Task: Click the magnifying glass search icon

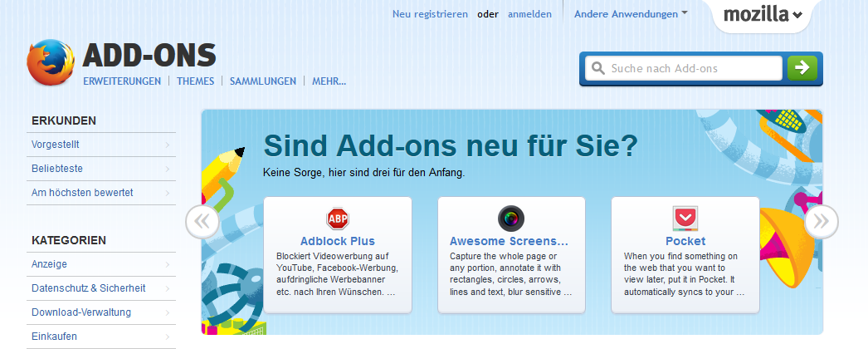Action: tap(597, 69)
